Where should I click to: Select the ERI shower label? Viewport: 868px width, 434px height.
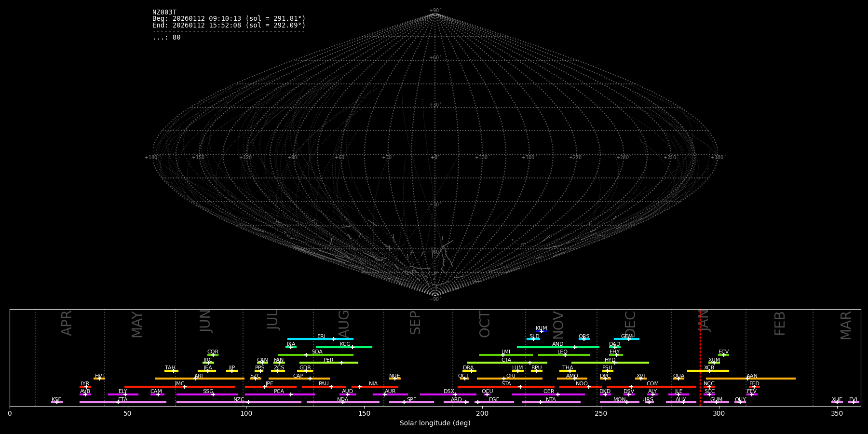pyautogui.click(x=322, y=337)
